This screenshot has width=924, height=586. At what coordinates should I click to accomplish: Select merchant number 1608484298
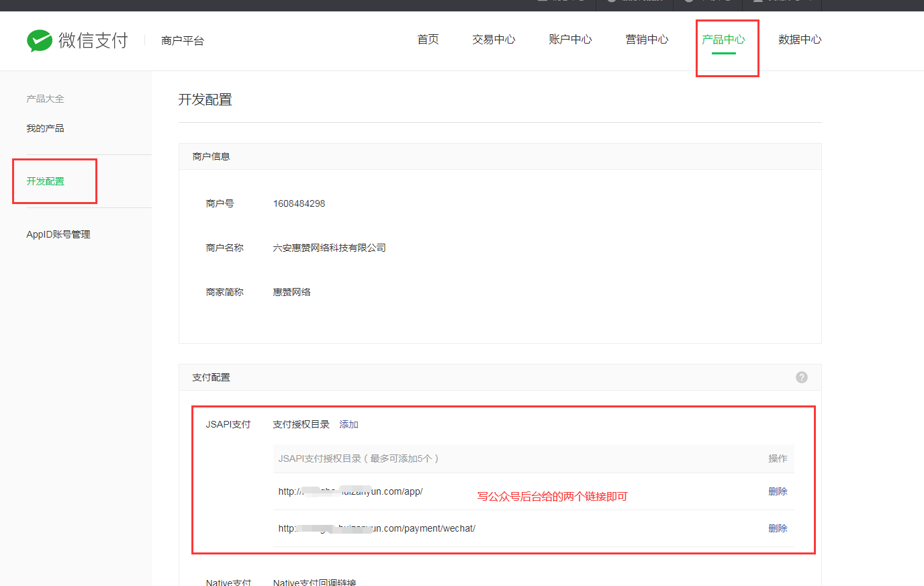coord(299,203)
